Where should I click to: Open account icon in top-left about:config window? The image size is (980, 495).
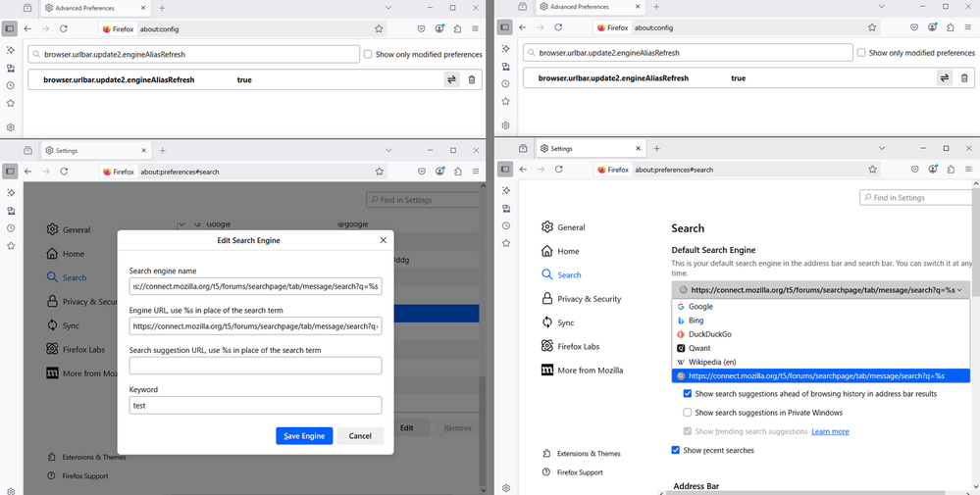[x=440, y=28]
